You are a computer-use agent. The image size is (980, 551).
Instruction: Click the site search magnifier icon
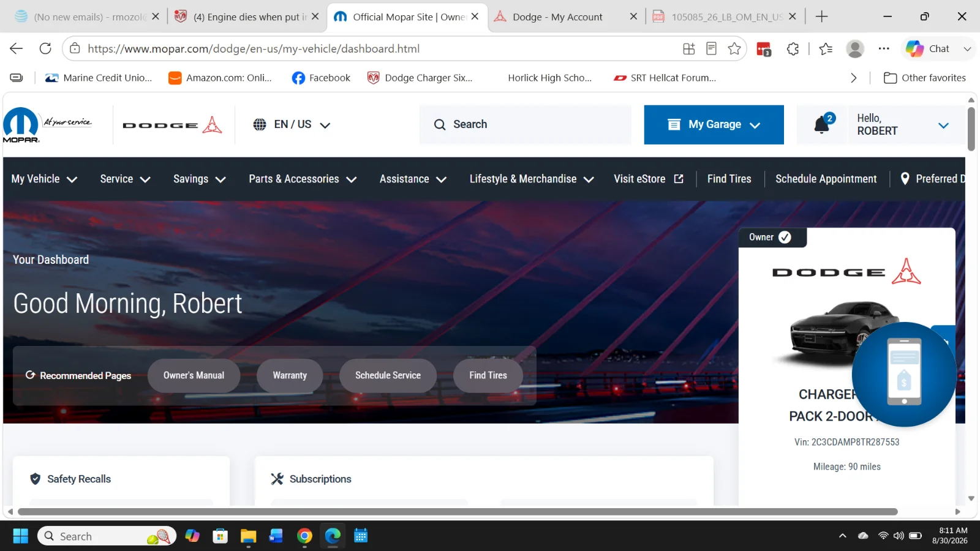(440, 124)
